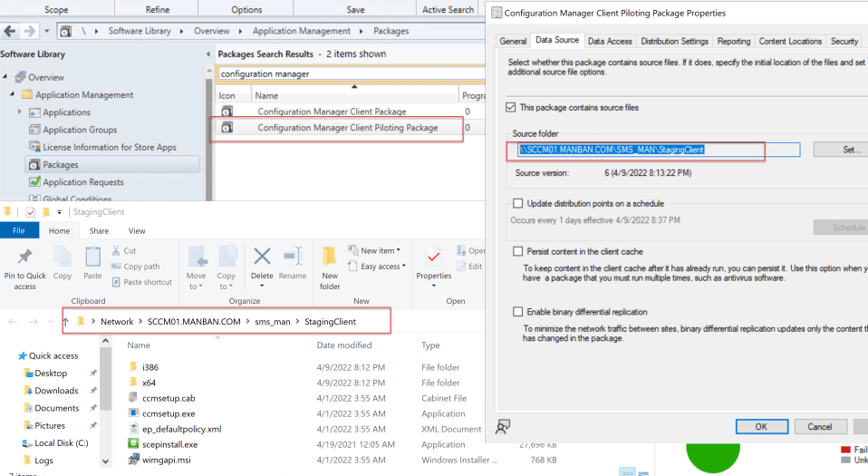Click the Source folder path field

(659, 149)
